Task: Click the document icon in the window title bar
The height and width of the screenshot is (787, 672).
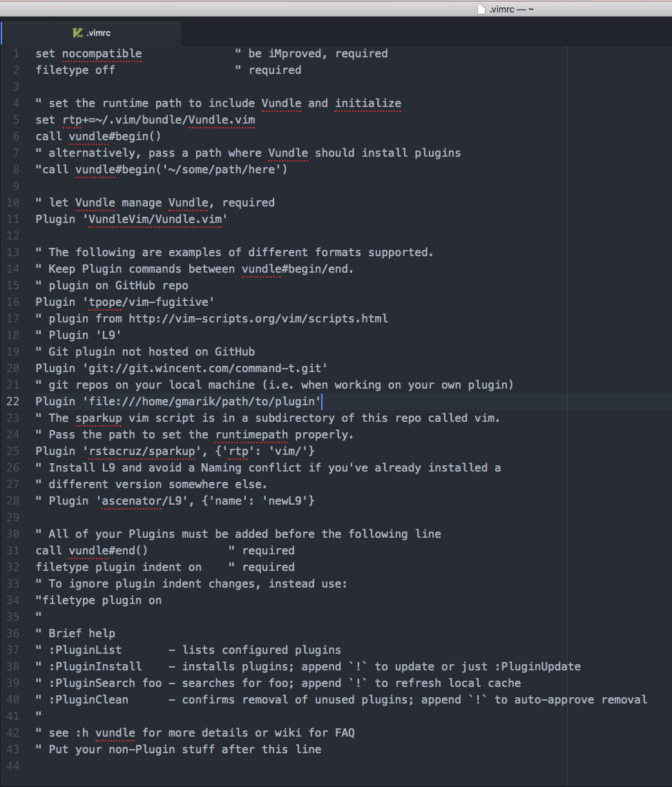Action: click(481, 8)
